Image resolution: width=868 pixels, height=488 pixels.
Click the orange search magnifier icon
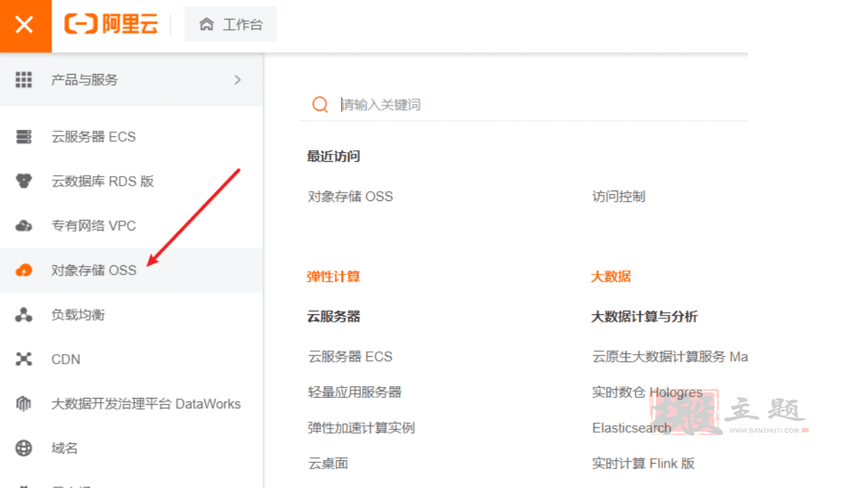click(x=320, y=105)
